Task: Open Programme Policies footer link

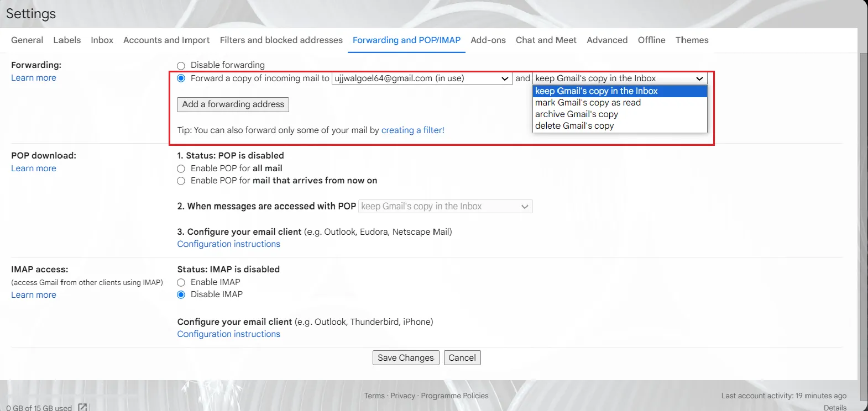Action: [x=454, y=396]
